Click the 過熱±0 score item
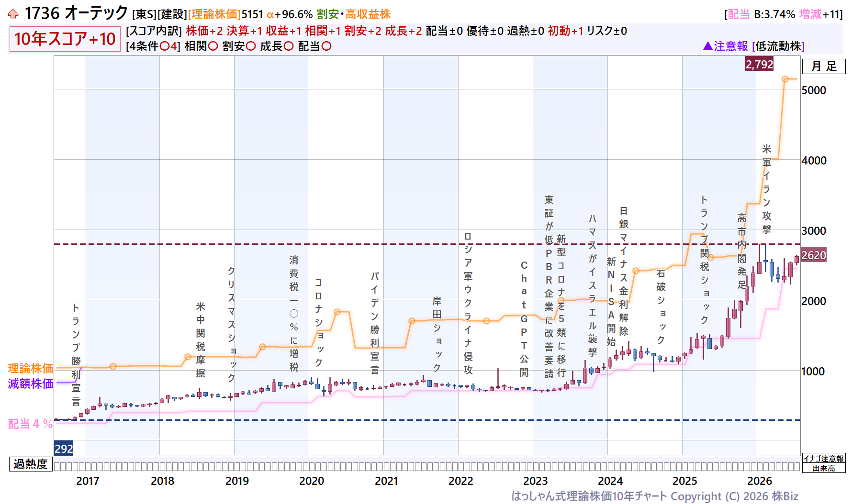The width and height of the screenshot is (852, 504). (526, 31)
